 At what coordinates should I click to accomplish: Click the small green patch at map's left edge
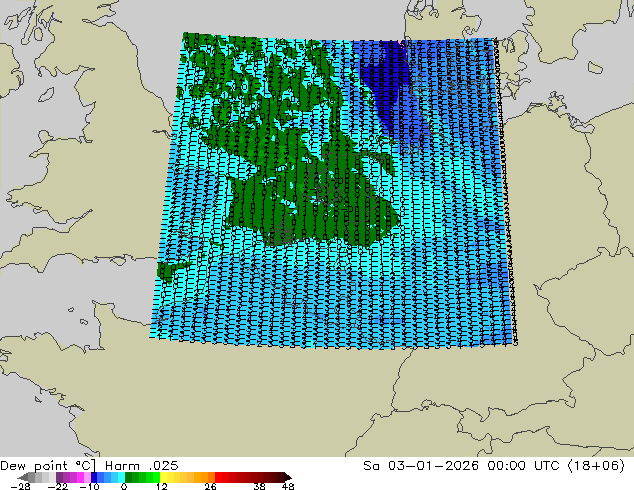tap(168, 271)
